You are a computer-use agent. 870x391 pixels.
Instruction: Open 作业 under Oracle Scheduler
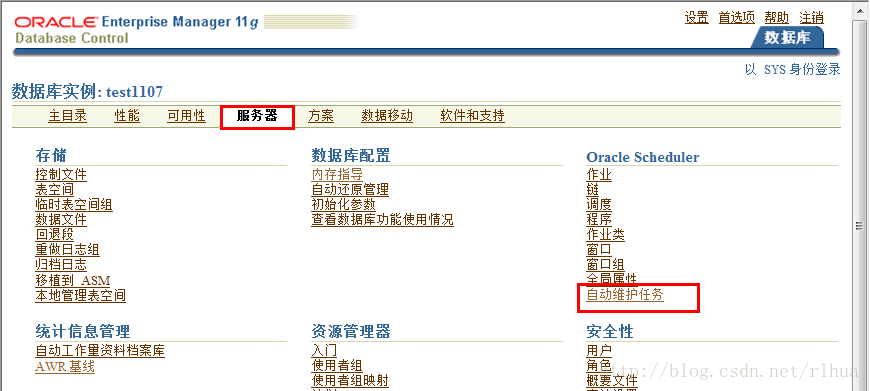click(599, 175)
